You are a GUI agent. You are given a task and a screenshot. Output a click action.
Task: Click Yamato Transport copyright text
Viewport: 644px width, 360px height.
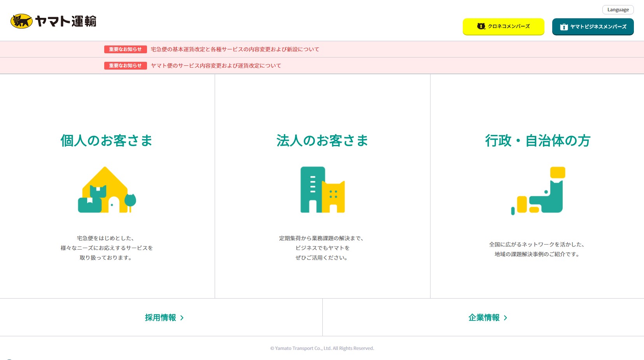coord(322,348)
